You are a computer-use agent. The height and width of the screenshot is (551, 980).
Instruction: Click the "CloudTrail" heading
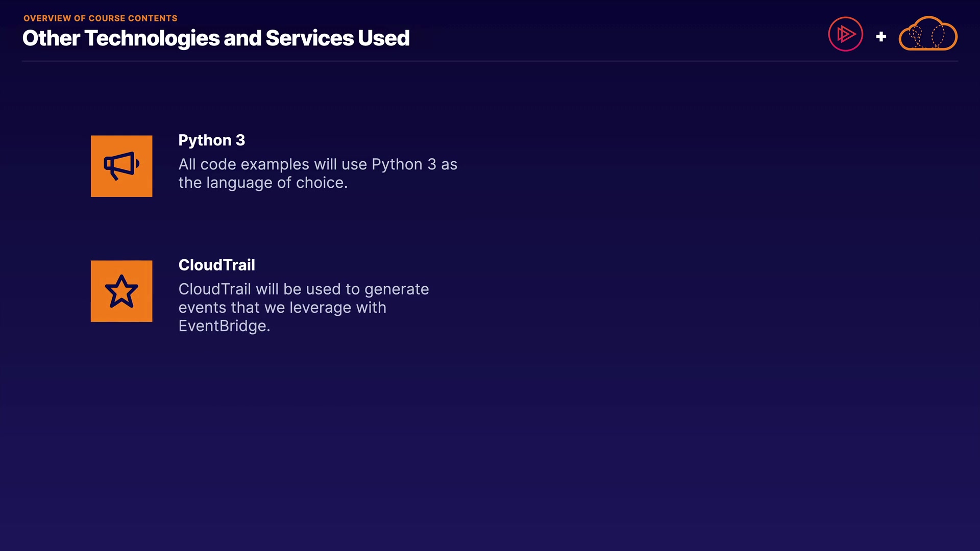(x=216, y=265)
